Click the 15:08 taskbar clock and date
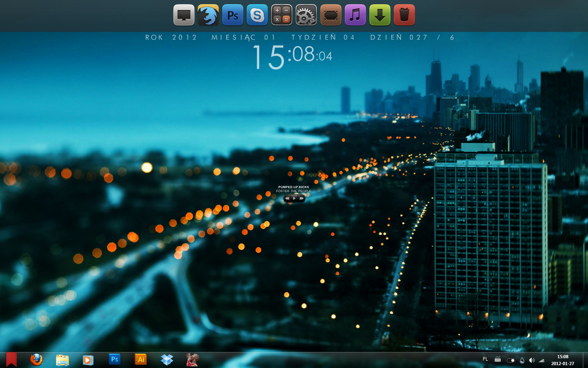This screenshot has width=588, height=368. pos(563,360)
